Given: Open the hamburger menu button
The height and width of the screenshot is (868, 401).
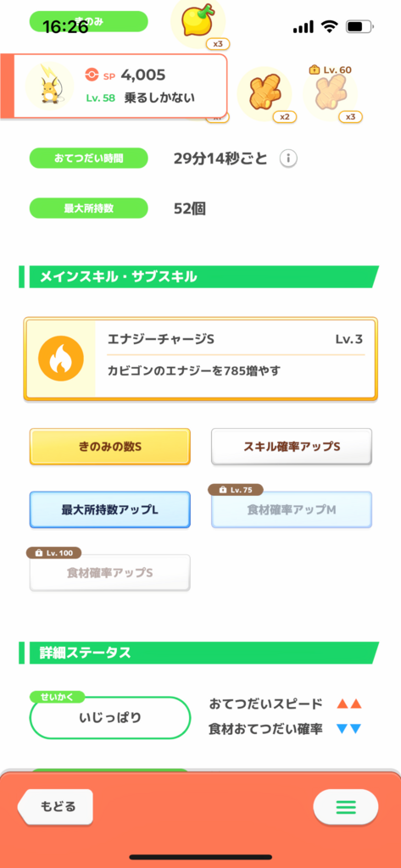Looking at the screenshot, I should pyautogui.click(x=346, y=806).
